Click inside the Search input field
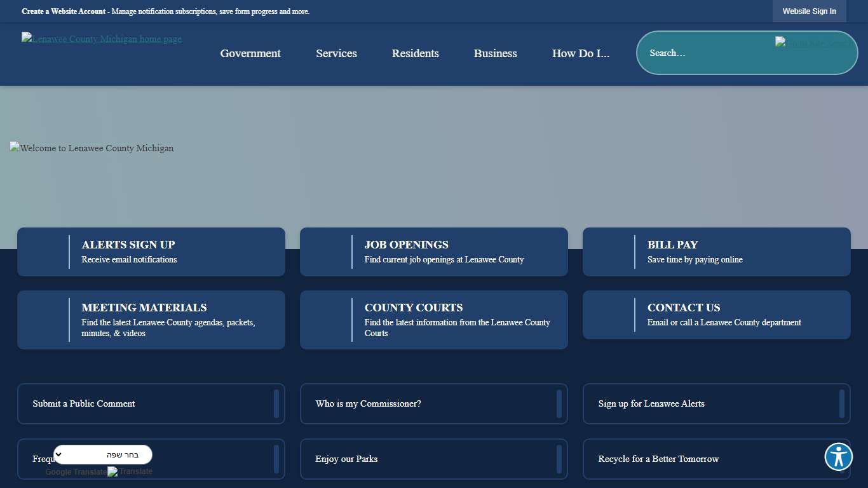The height and width of the screenshot is (488, 868). 699,53
